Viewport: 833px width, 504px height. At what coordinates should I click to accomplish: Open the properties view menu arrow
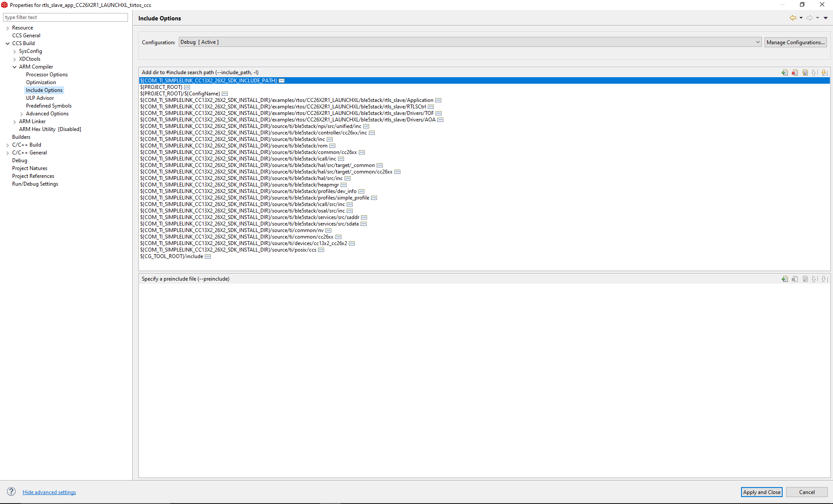coord(826,18)
